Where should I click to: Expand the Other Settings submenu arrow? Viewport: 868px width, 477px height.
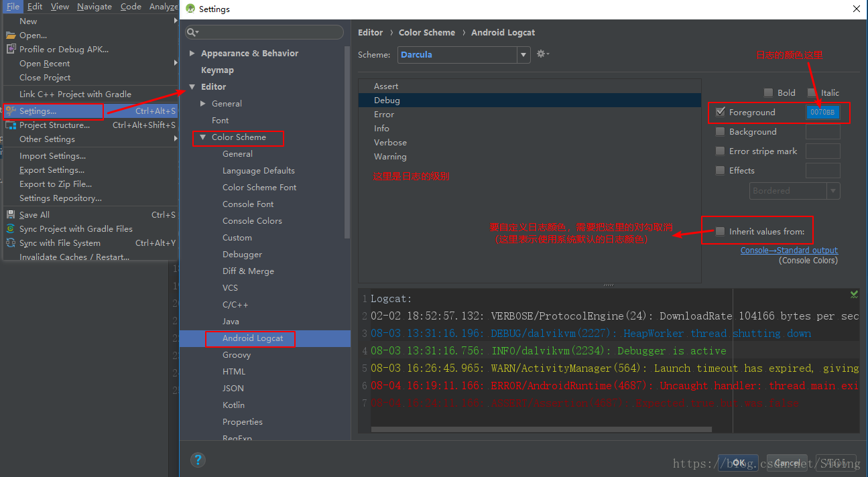coord(176,139)
